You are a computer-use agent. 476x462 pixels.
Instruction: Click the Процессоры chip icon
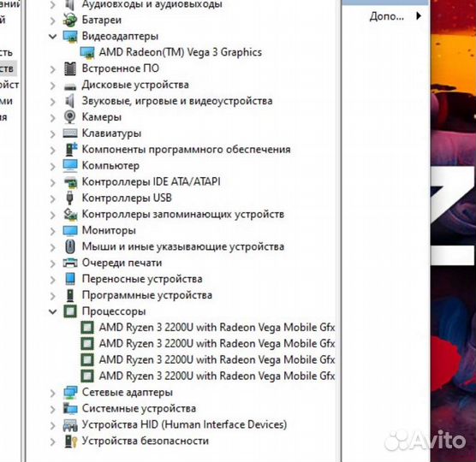click(70, 311)
